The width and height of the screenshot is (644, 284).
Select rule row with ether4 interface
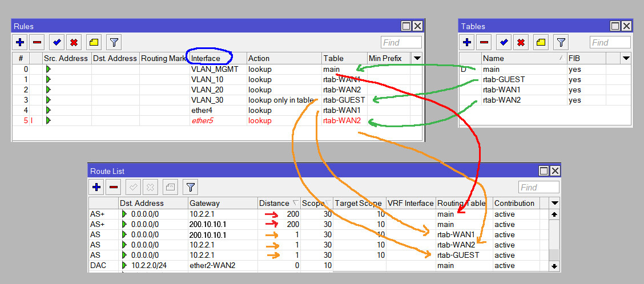218,111
